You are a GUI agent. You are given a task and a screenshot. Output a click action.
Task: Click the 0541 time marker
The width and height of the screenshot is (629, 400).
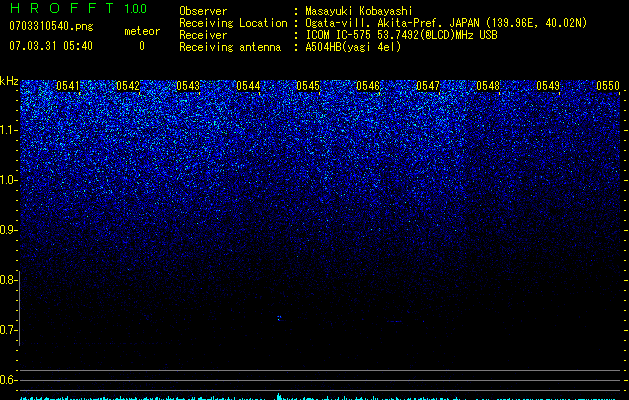coord(68,86)
